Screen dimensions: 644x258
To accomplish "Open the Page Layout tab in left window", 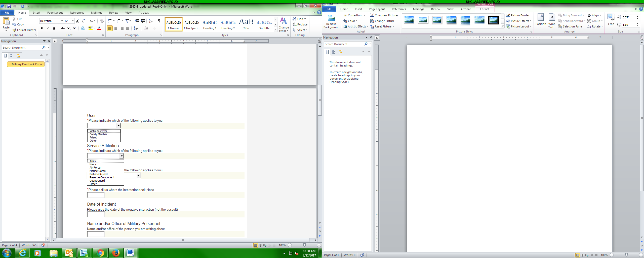I will [55, 13].
